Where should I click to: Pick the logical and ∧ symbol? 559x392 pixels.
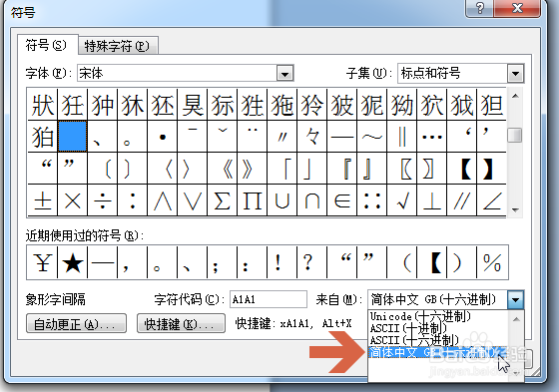tap(162, 200)
